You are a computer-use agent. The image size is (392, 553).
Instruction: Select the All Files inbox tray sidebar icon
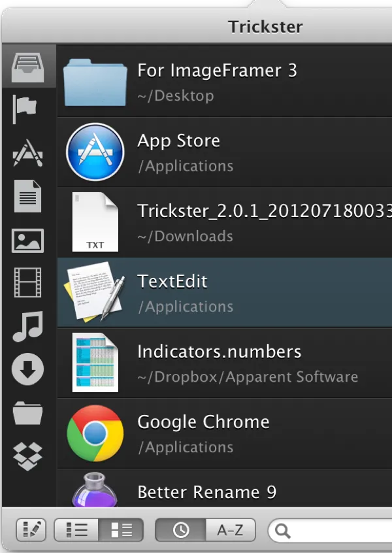[x=28, y=67]
